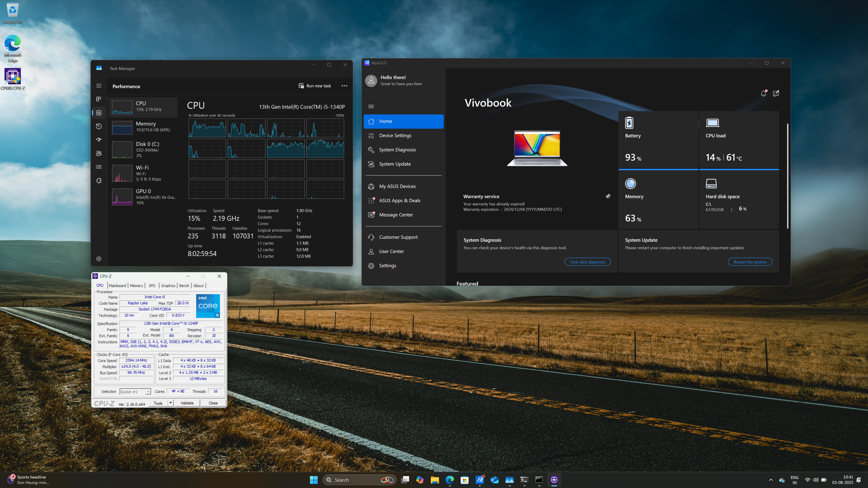Switch to SPD tab in CPU-Z
Screen dimensions: 868x488
point(152,286)
